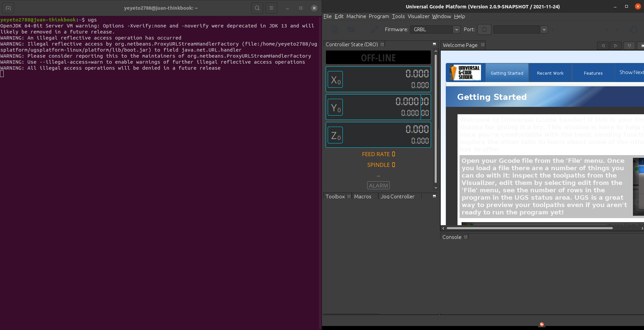This screenshot has width=644, height=330.
Task: Open terminal hamburger menu
Action: pos(271,8)
